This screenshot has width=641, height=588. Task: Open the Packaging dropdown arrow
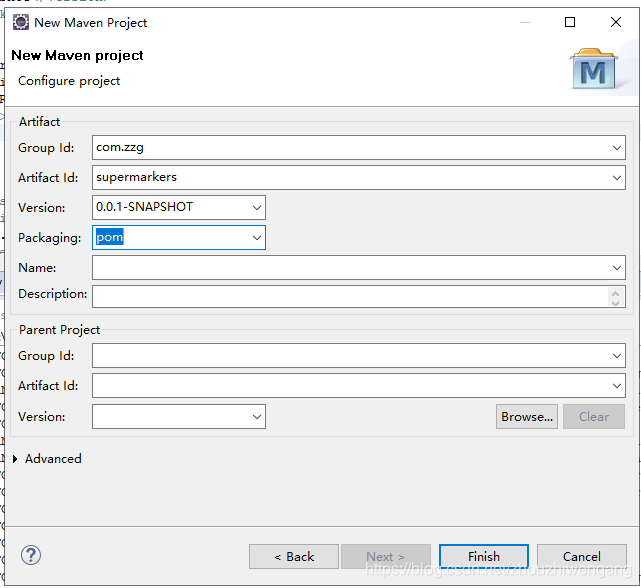click(257, 238)
